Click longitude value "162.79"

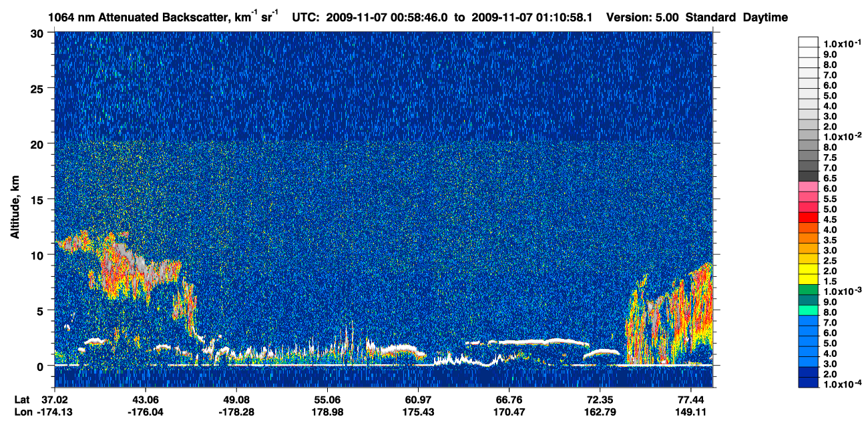[x=600, y=412]
